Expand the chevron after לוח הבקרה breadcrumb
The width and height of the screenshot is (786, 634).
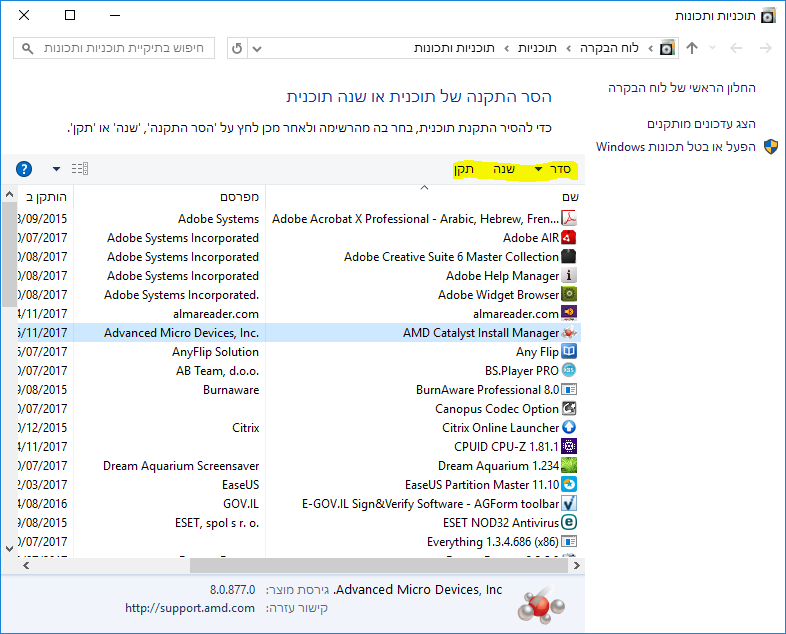coord(568,49)
